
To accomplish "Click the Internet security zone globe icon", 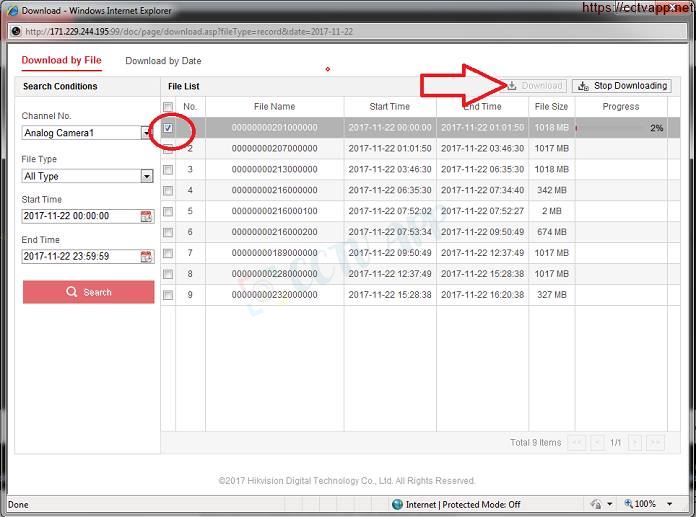I will click(397, 505).
